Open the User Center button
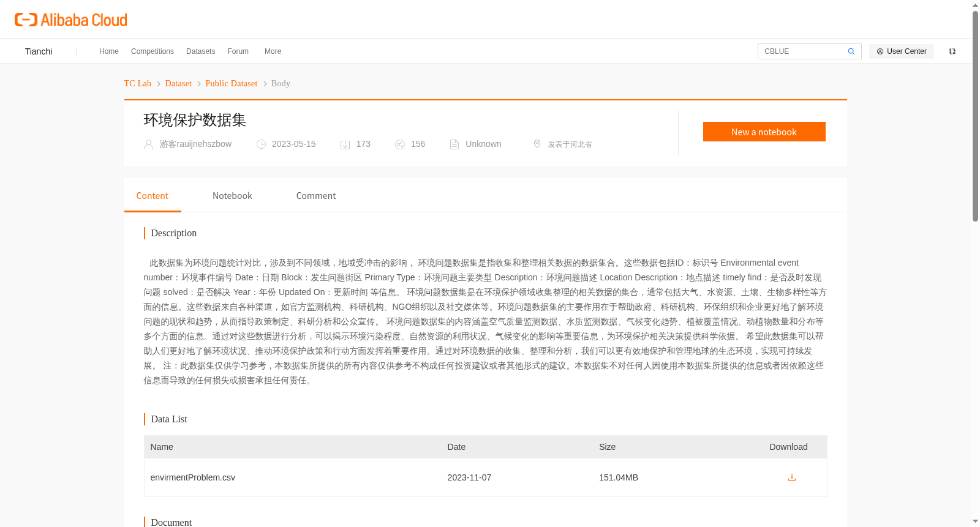 (902, 51)
